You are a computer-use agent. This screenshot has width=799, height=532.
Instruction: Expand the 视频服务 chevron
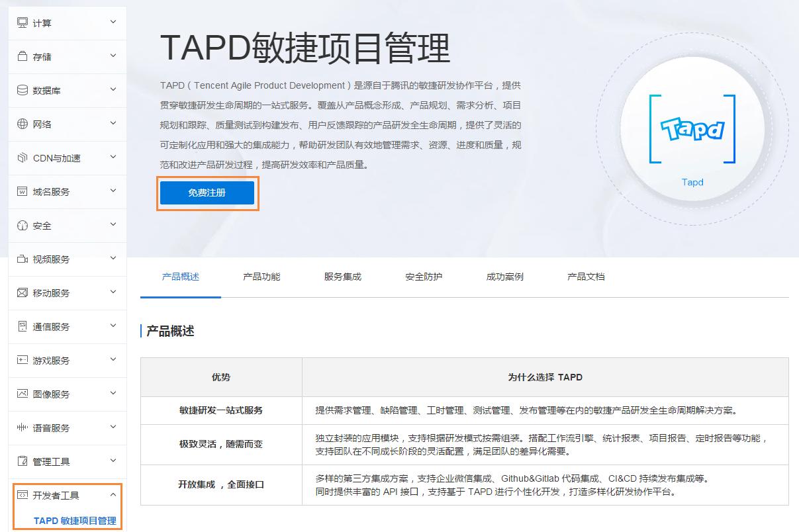click(x=113, y=258)
